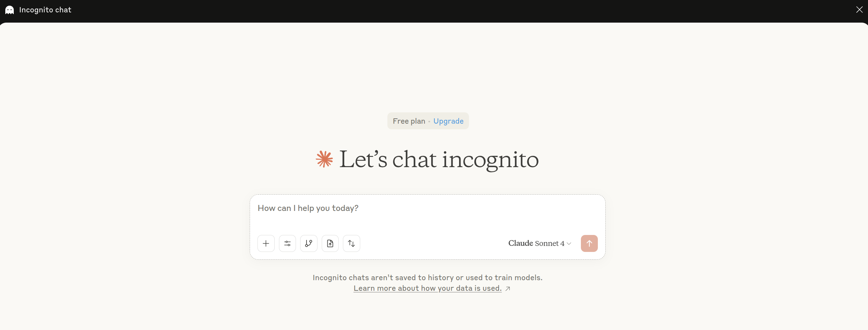Image resolution: width=868 pixels, height=330 pixels.
Task: Open the sliders search and tools icon
Action: [287, 243]
